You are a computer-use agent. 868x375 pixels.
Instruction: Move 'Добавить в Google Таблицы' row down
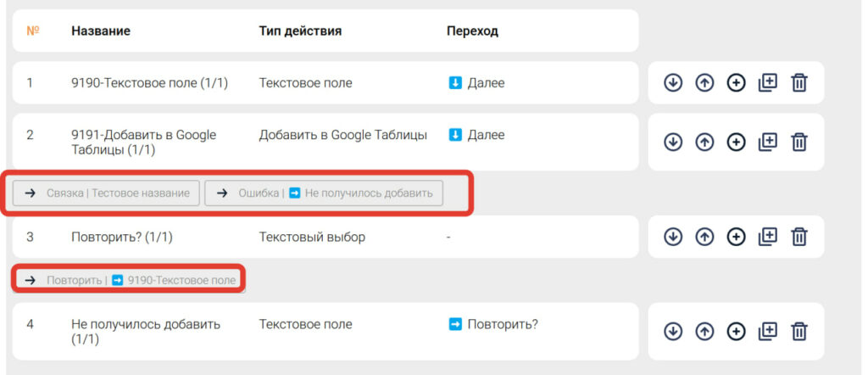(x=672, y=143)
